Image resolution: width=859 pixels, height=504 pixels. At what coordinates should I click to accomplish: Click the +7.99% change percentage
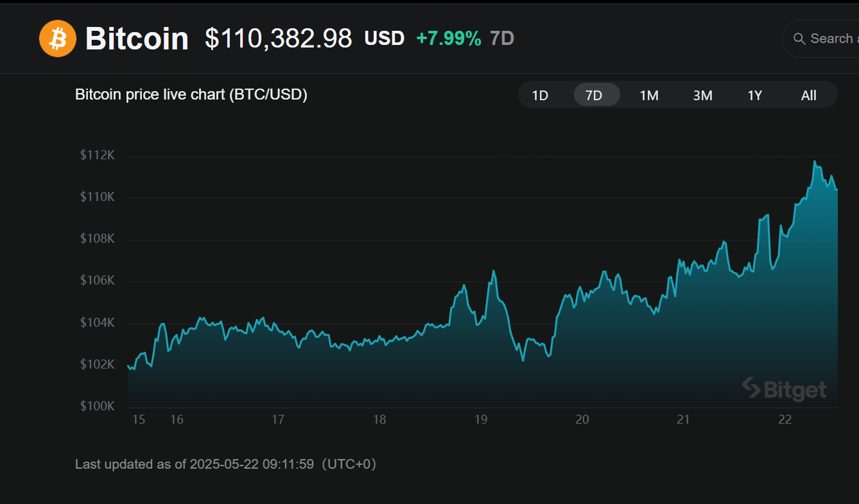tap(449, 39)
